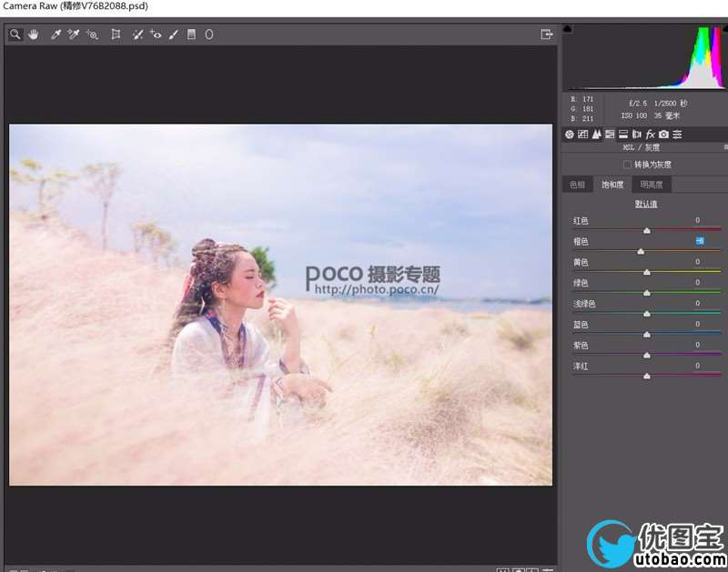Click the photo preview of the woman
The height and width of the screenshot is (572, 728).
[x=281, y=305]
